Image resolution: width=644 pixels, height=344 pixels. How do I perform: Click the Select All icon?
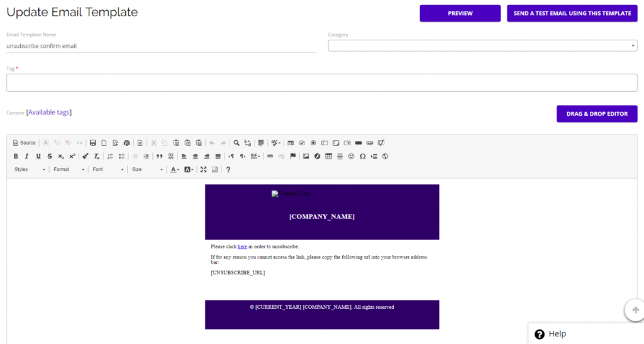coord(261,143)
